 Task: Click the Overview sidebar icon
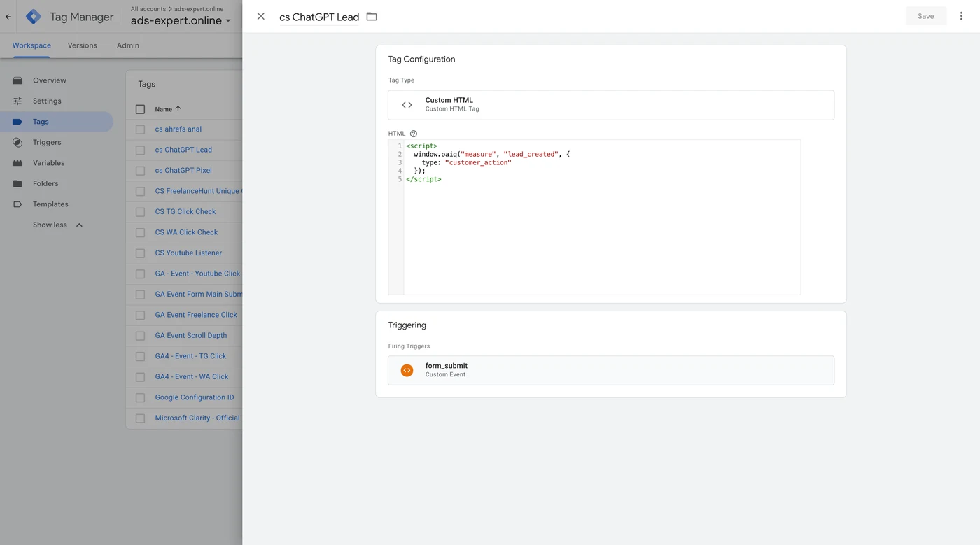click(17, 80)
